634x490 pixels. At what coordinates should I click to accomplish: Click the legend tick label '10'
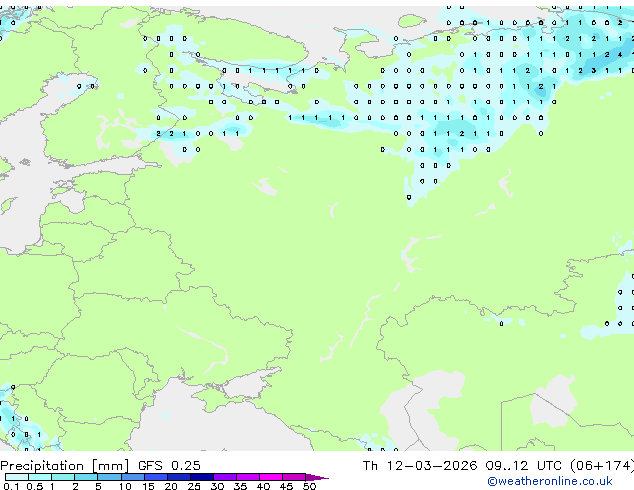[125, 486]
